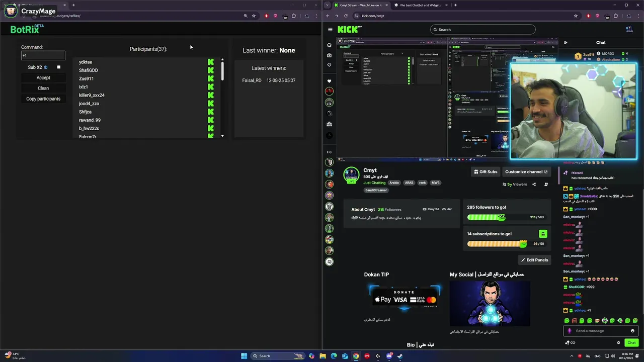Click Cmyt14 social link
Image resolution: width=644 pixels, height=362 pixels.
click(x=431, y=209)
